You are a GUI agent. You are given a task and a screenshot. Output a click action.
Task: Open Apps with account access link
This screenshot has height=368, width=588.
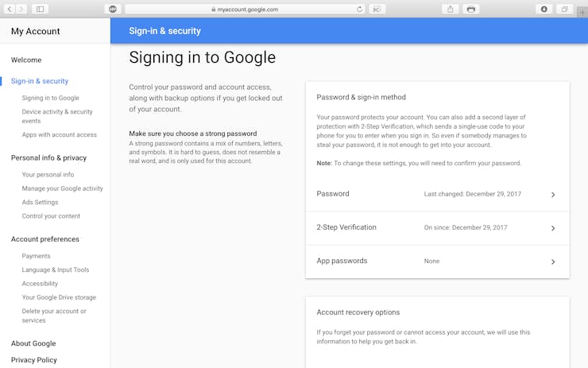(x=60, y=134)
